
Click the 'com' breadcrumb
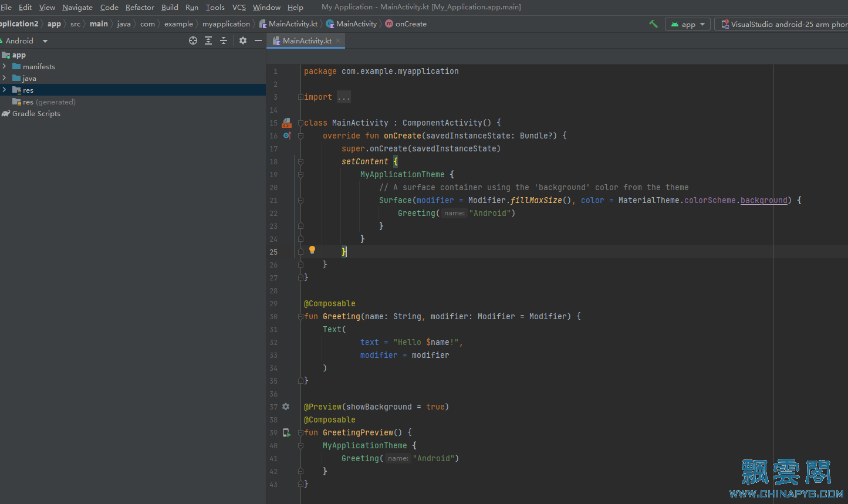[x=147, y=24]
